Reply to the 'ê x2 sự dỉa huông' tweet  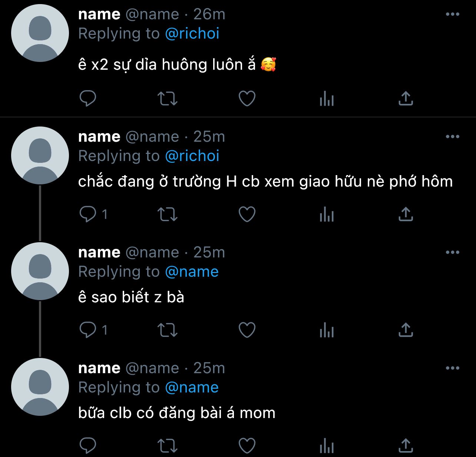tap(88, 99)
